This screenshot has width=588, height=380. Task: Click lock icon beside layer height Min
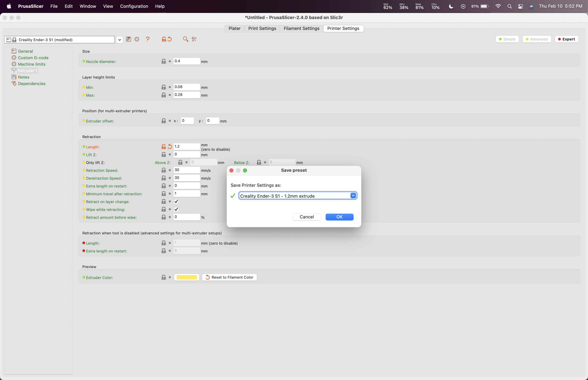click(x=164, y=87)
